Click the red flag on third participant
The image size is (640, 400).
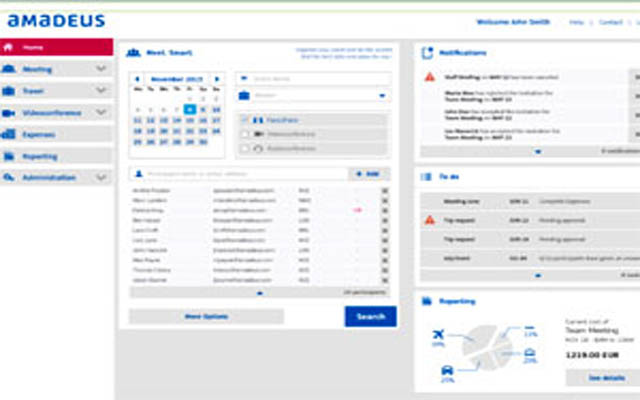point(358,210)
